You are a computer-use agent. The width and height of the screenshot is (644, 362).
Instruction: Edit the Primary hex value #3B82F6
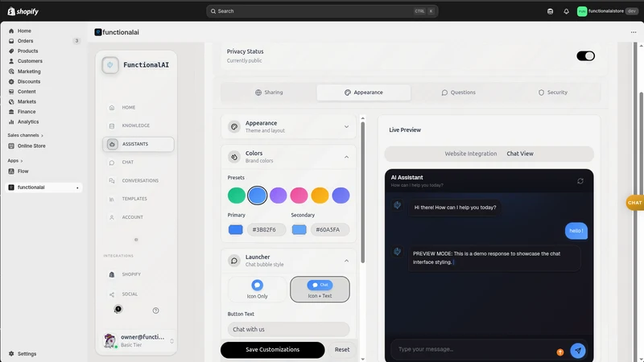point(266,229)
